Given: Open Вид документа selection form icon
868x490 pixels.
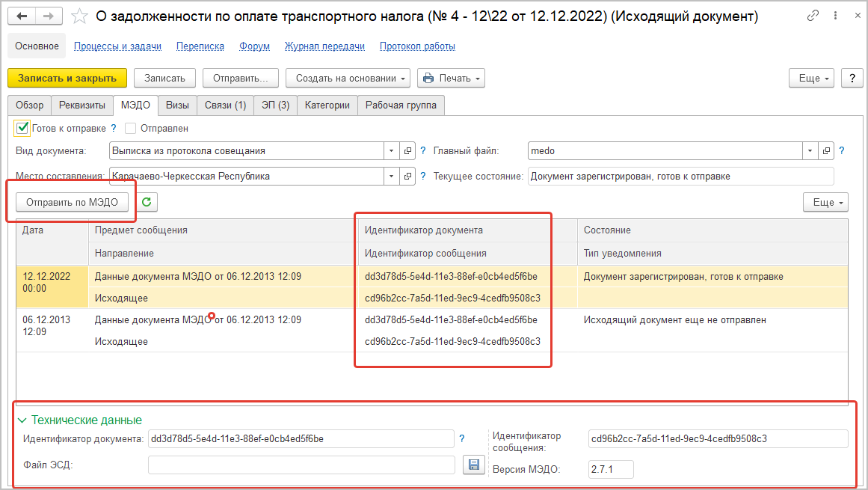Looking at the screenshot, I should [x=407, y=151].
